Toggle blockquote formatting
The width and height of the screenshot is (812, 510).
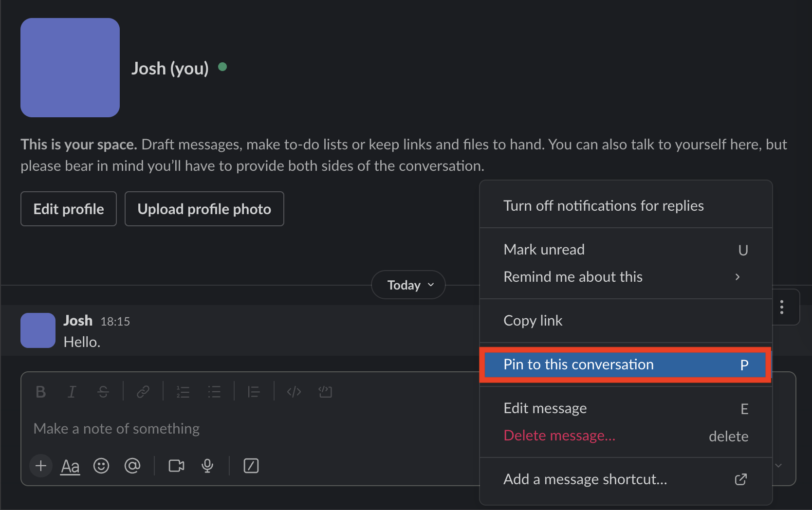[254, 391]
